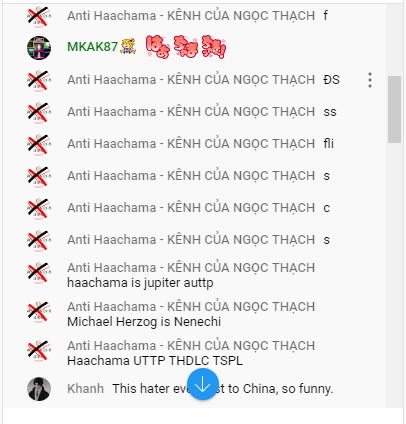Open the three-dot menu beside the ĐS message
This screenshot has width=406, height=424.
coord(370,80)
